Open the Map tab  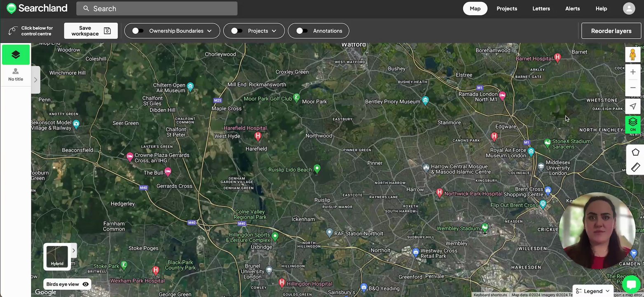[475, 9]
